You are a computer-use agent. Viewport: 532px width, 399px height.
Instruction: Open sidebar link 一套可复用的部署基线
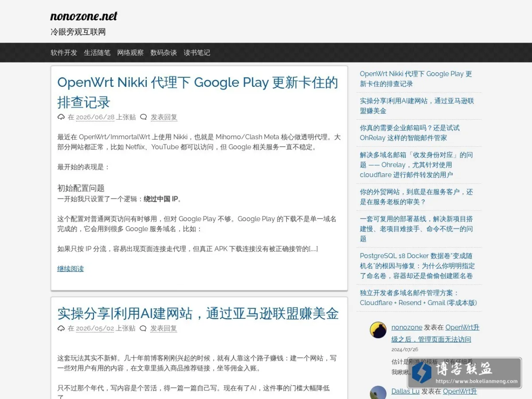click(416, 229)
